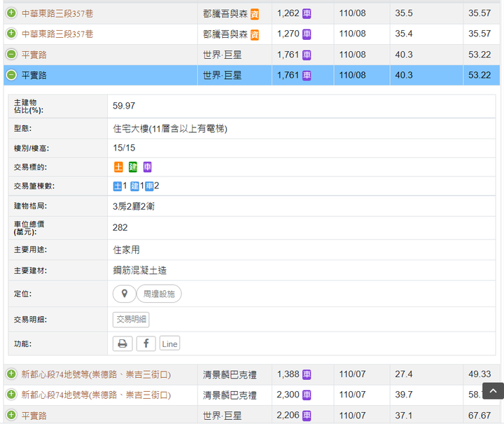This screenshot has height=424, width=504.
Task: Open 中華東路三段357巷 link in 1,270 row
Action: click(x=57, y=34)
